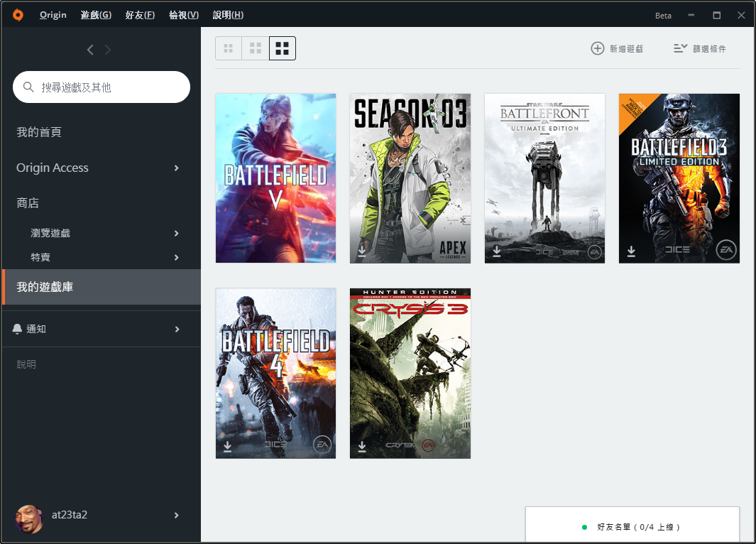The width and height of the screenshot is (756, 544).
Task: Switch to small tile grid view
Action: pos(228,48)
